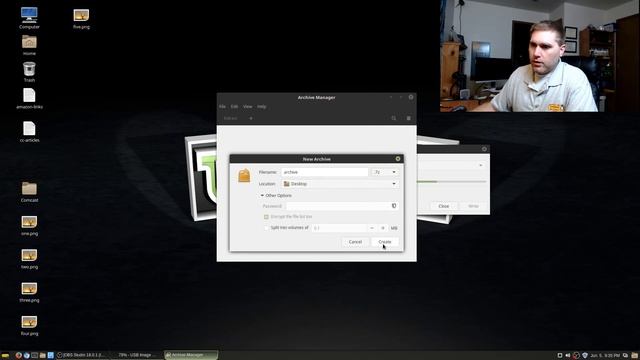Click the Extract toolbar button

tap(231, 118)
